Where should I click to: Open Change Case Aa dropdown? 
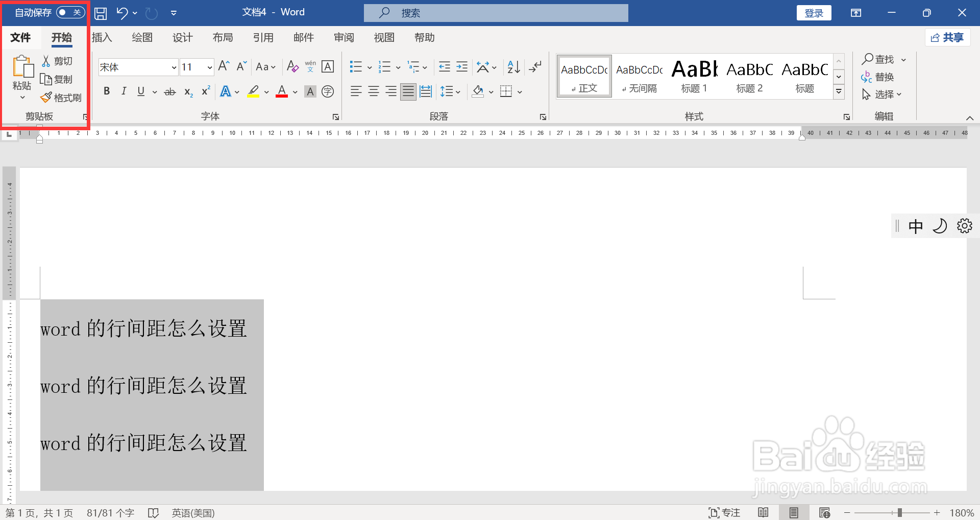click(x=266, y=67)
